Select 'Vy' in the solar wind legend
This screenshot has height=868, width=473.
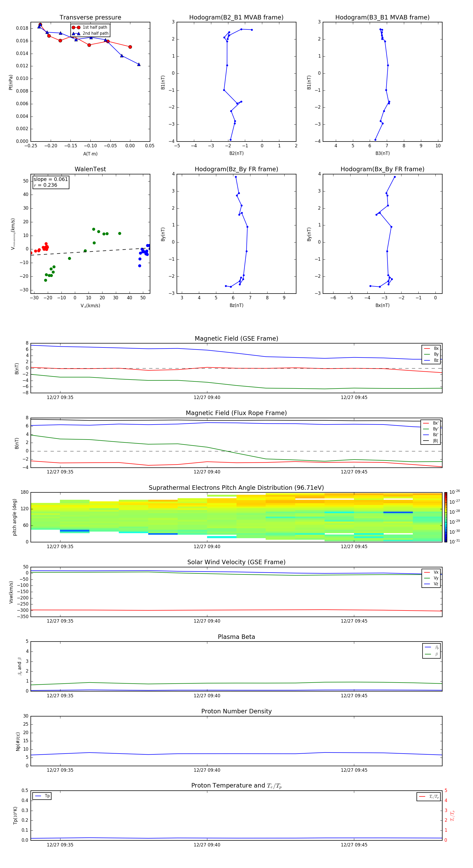point(431,578)
